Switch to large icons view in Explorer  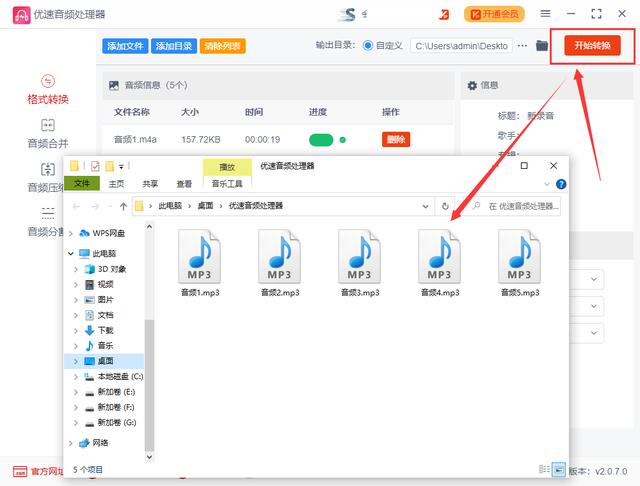coord(559,469)
